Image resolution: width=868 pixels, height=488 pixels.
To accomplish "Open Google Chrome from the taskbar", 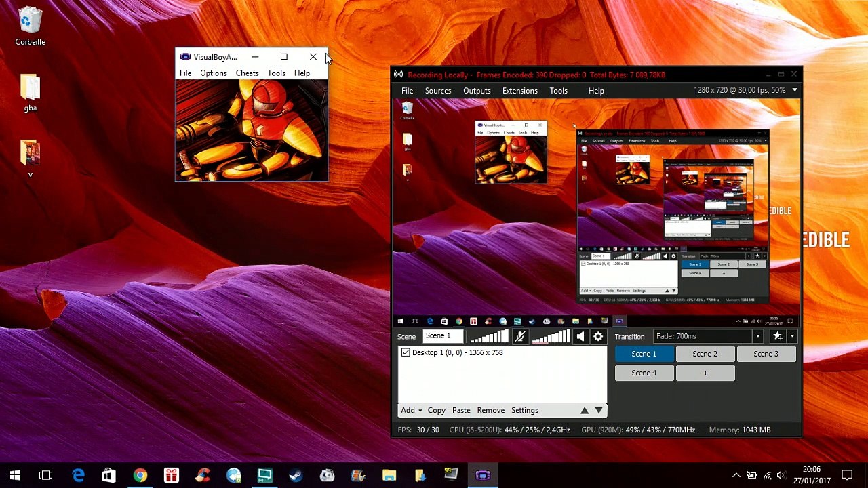I will coord(140,475).
